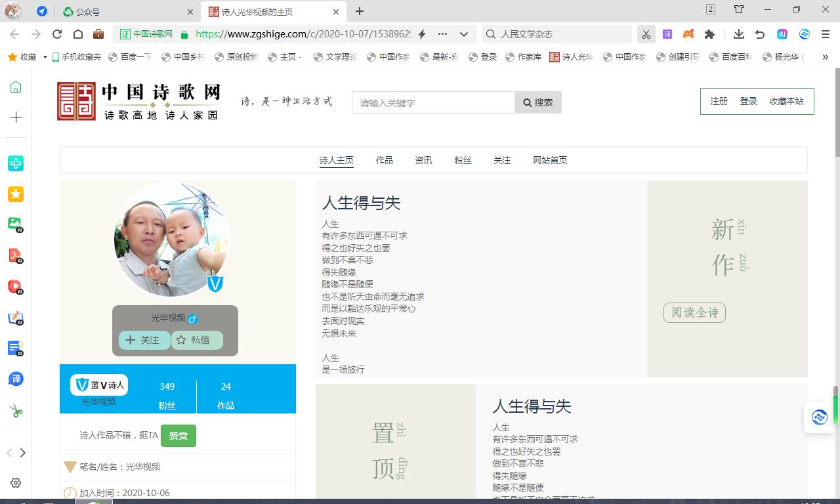Click sidebar plus add icon
Image resolution: width=840 pixels, height=504 pixels.
[x=16, y=117]
